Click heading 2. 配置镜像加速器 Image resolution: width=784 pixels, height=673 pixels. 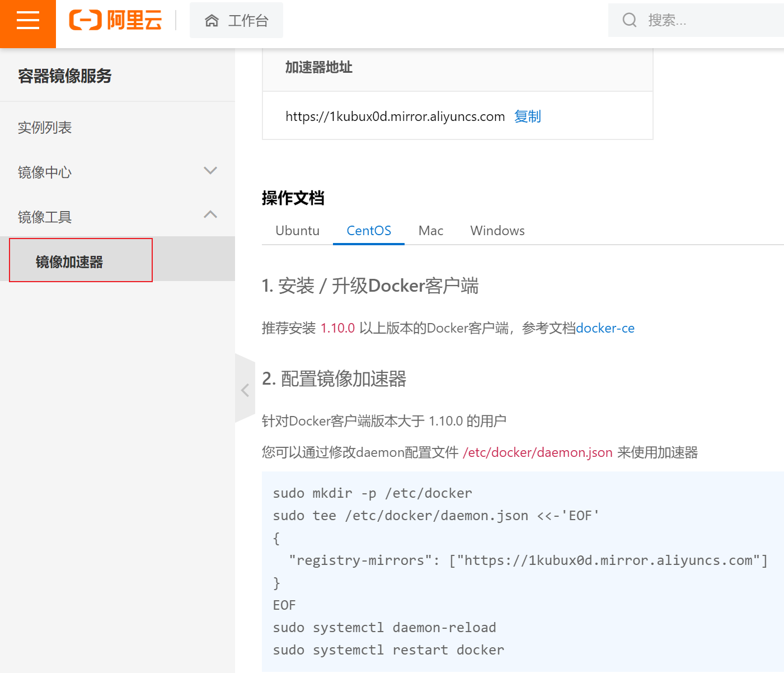pos(334,378)
